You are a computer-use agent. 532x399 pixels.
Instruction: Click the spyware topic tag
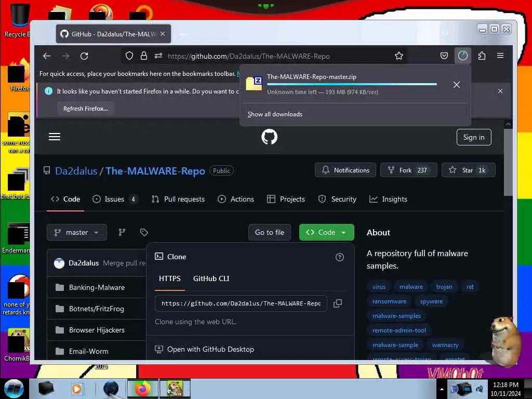click(x=431, y=301)
